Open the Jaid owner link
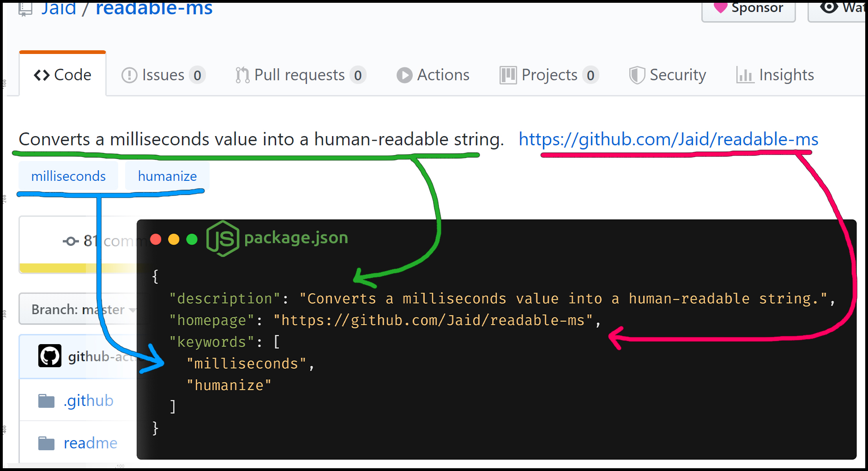 click(x=59, y=8)
